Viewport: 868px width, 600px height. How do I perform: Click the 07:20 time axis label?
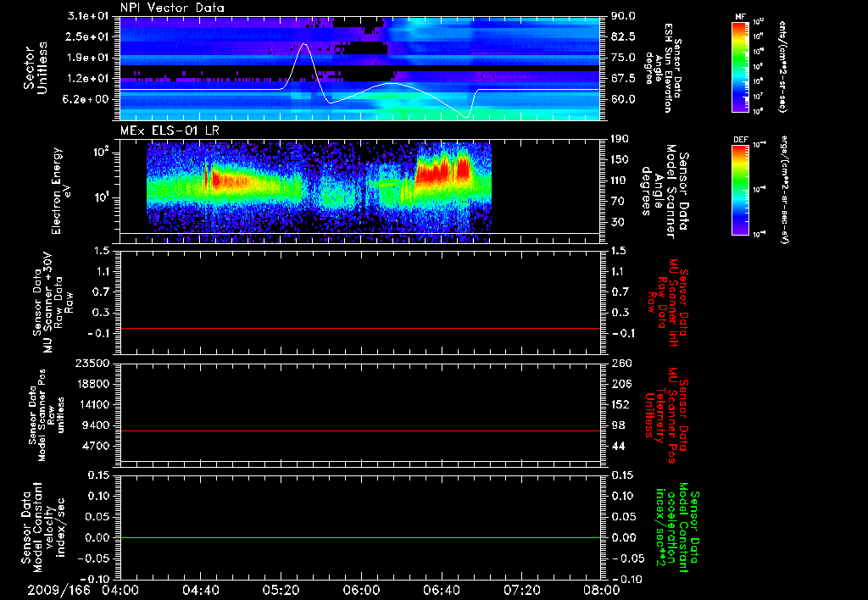pyautogui.click(x=521, y=590)
